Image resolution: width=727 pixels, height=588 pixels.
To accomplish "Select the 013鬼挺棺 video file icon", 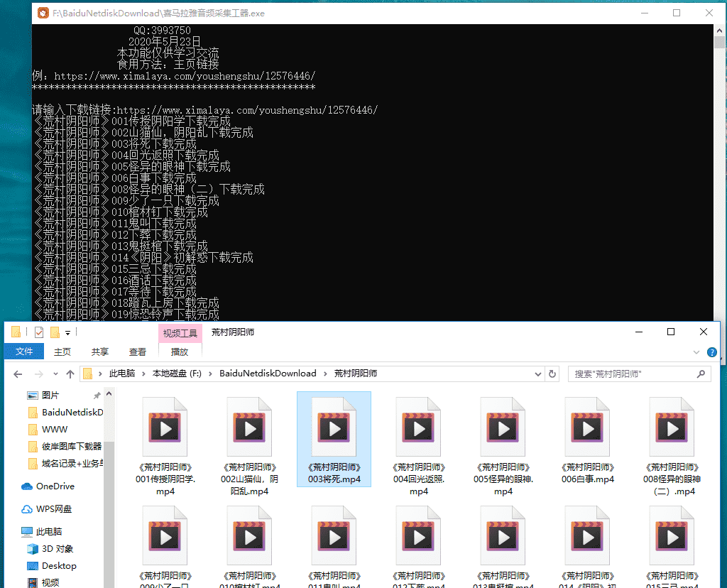I will point(503,536).
